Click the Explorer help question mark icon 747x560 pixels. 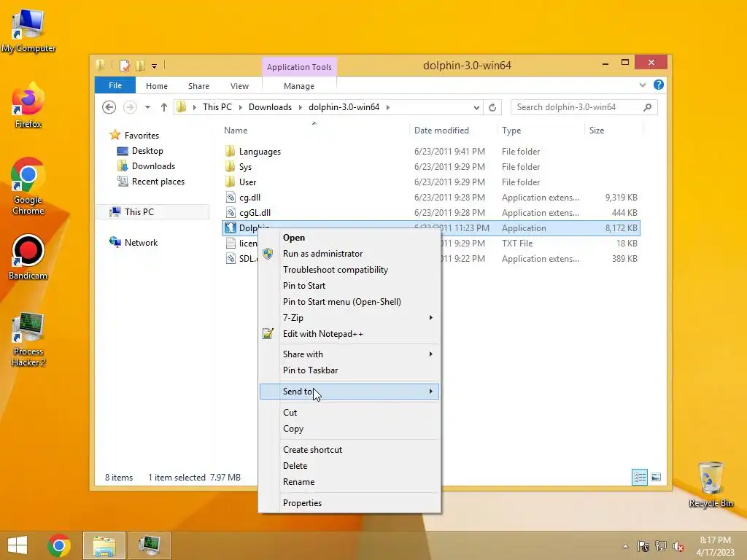[x=659, y=85]
